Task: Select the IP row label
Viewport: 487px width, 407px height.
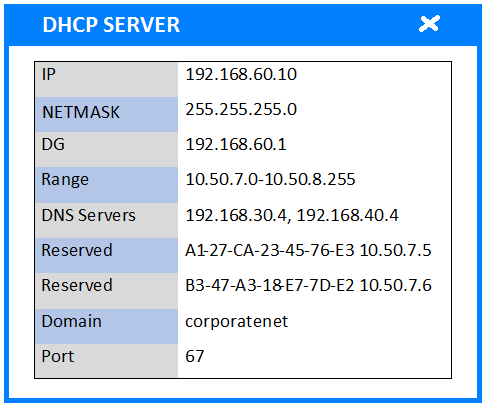Action: click(x=106, y=79)
